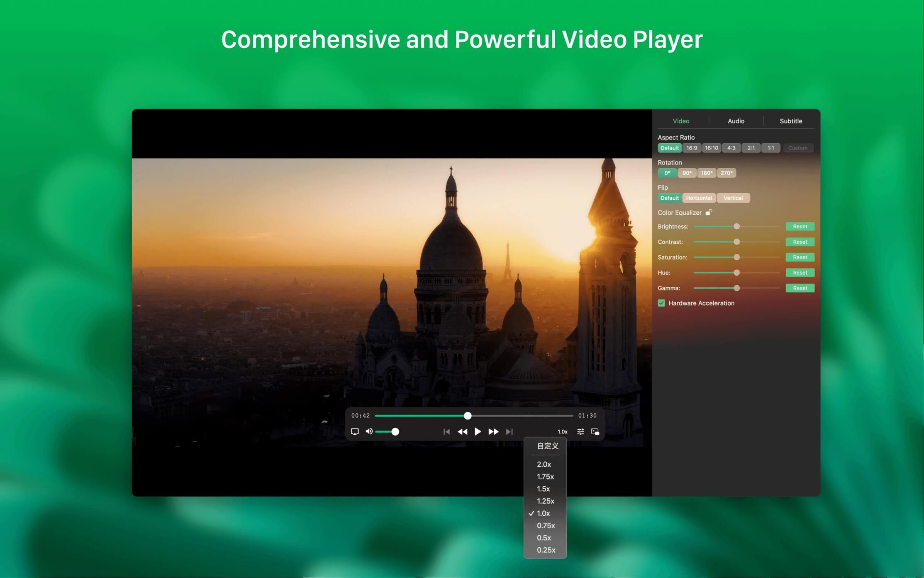Open the 1.0x playback speed dropdown
Screen dimensions: 924x578
click(562, 432)
